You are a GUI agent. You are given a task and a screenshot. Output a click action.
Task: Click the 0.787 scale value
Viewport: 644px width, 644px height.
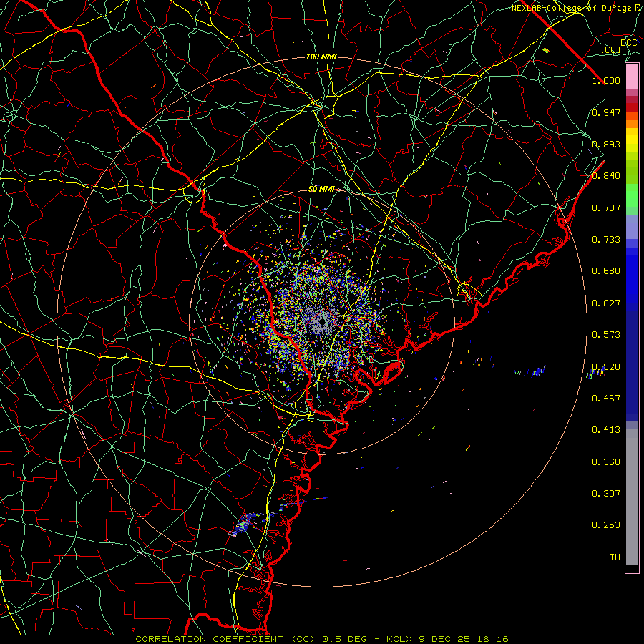pos(606,208)
